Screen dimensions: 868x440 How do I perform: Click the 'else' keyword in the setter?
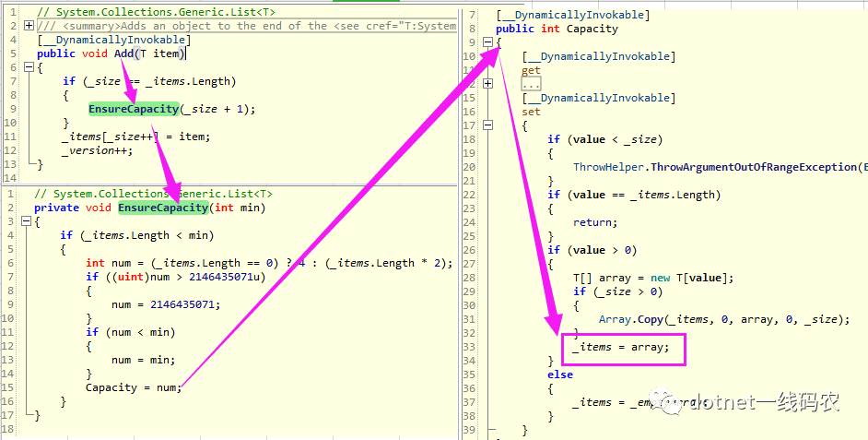[560, 375]
